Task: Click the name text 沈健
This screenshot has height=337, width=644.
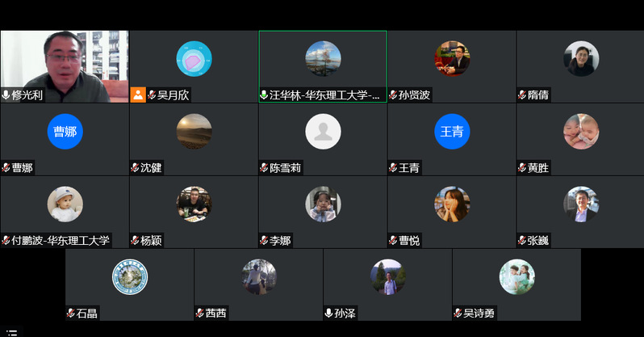Action: [151, 168]
